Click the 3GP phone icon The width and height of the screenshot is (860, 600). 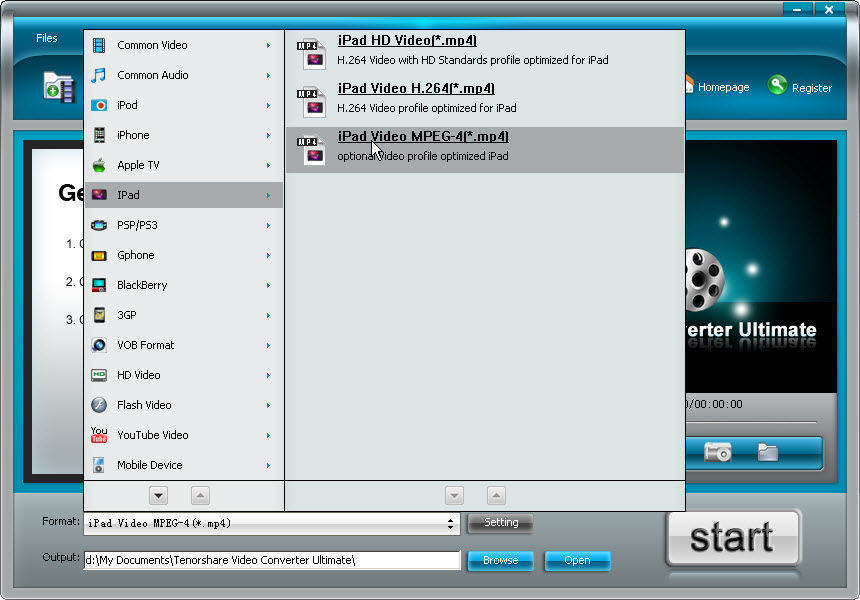coord(99,315)
